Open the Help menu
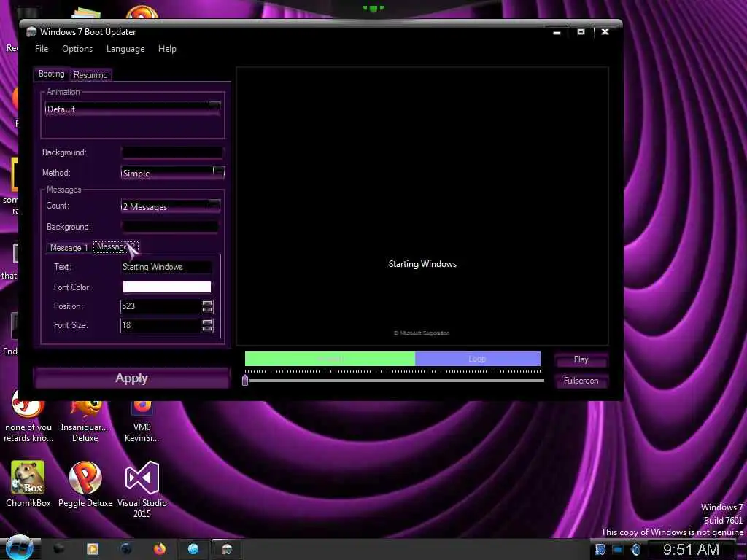The image size is (747, 560). tap(167, 49)
